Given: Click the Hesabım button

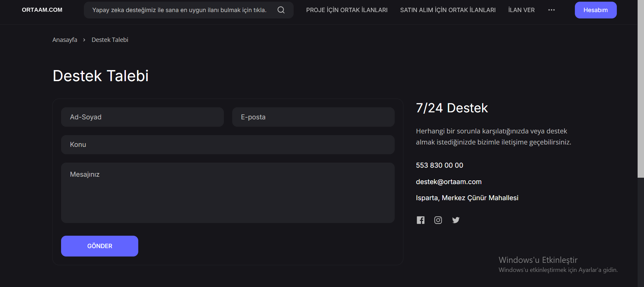Looking at the screenshot, I should [x=595, y=10].
